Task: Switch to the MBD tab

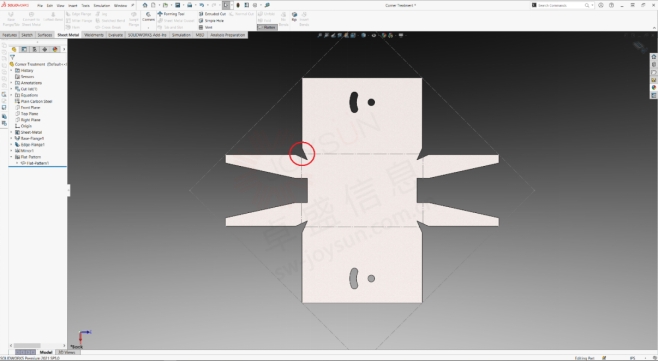Action: [x=200, y=35]
